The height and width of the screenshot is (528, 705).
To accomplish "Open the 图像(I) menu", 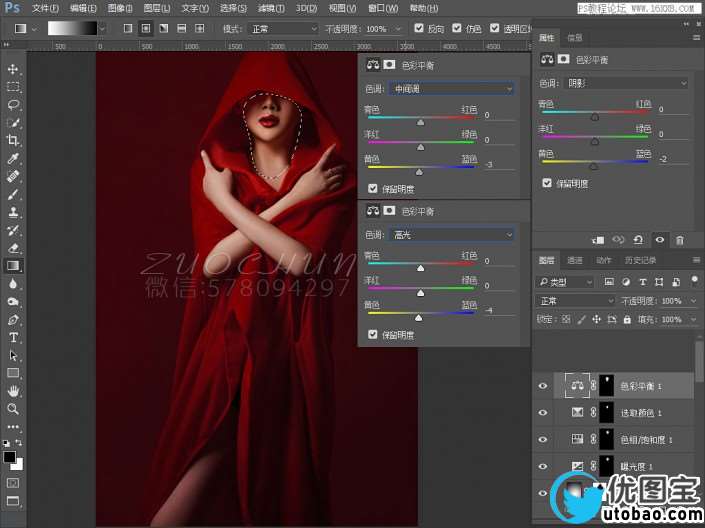I will pos(120,8).
